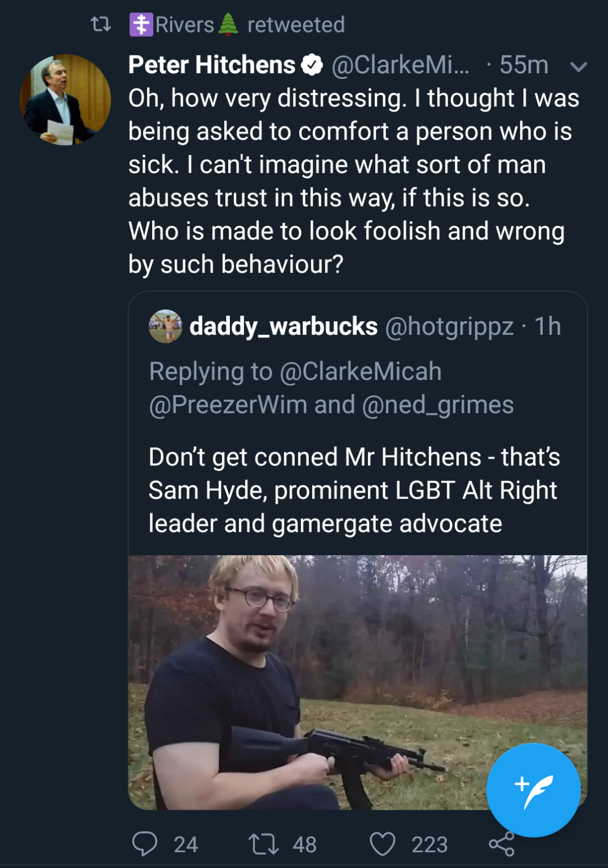Tap the share icon below the tweet
The width and height of the screenshot is (608, 868).
click(502, 845)
